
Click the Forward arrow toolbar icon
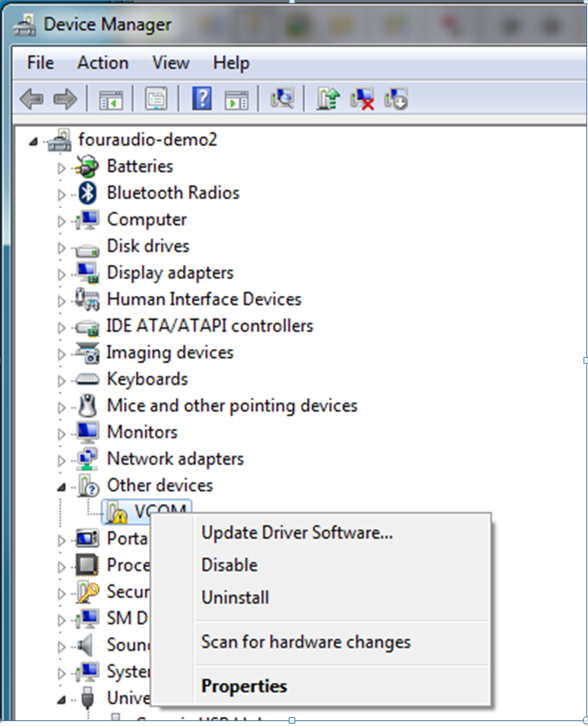pyautogui.click(x=66, y=99)
